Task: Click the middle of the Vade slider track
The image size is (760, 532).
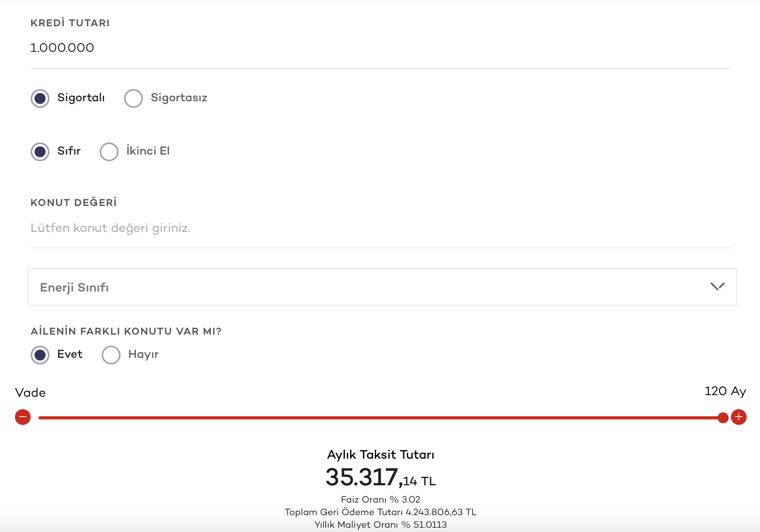Action: (380, 417)
